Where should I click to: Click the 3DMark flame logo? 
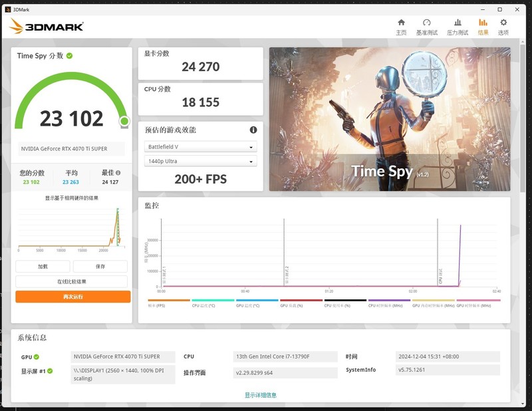point(16,27)
